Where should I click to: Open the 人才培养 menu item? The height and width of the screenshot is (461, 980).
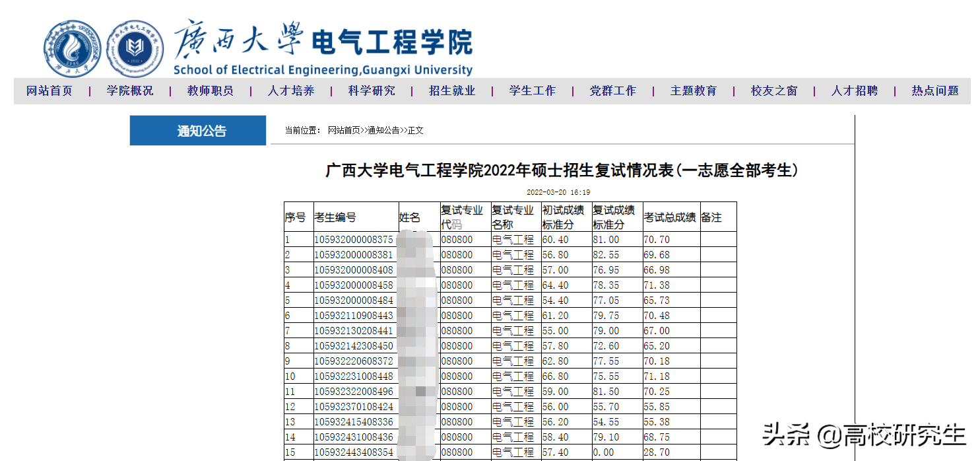coord(290,90)
